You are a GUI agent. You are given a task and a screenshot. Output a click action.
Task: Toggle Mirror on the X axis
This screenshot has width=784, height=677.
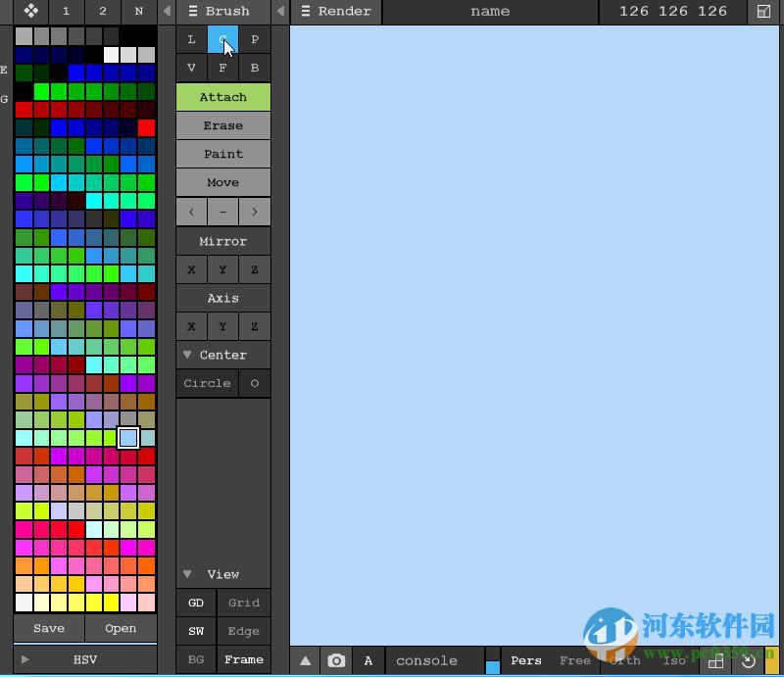tap(191, 268)
